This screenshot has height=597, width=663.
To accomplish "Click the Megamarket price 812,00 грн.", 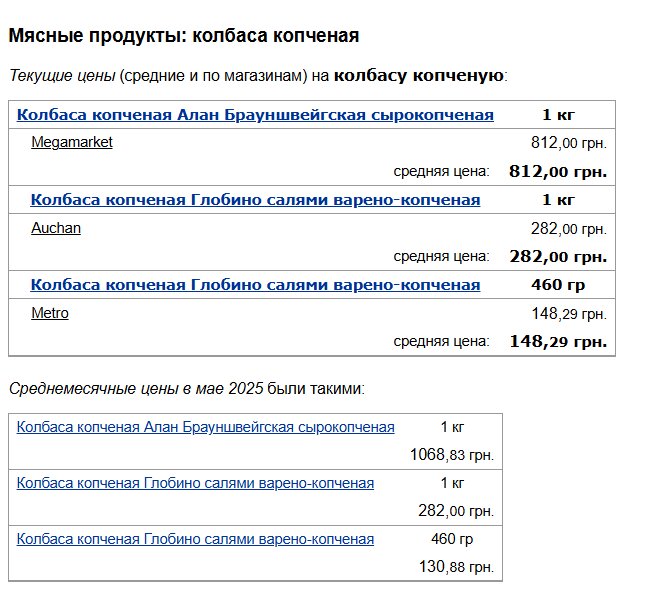I will (x=569, y=143).
